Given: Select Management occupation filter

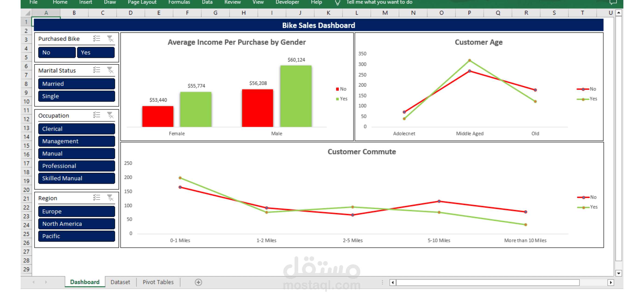Looking at the screenshot, I should coord(77,141).
